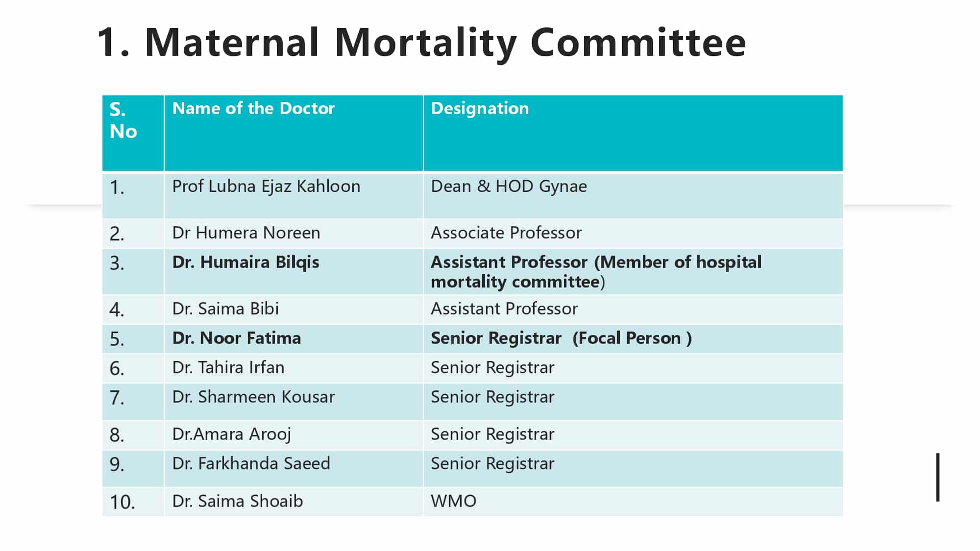The height and width of the screenshot is (551, 980).
Task: Select the WMO designation cell
Action: (633, 502)
